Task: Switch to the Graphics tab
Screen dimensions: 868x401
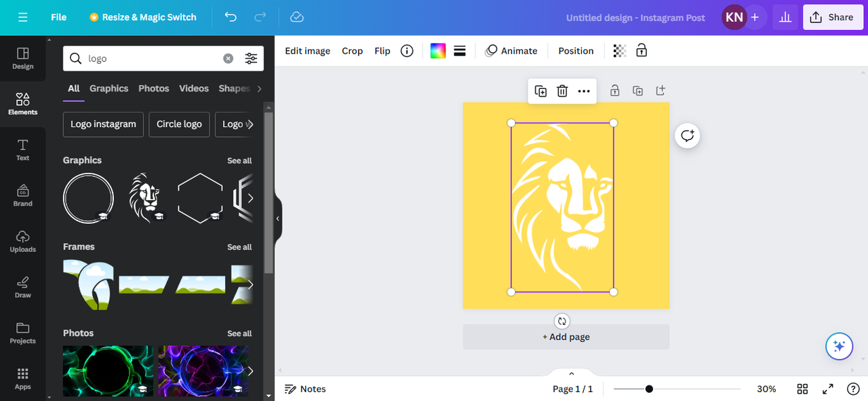Action: click(x=108, y=88)
